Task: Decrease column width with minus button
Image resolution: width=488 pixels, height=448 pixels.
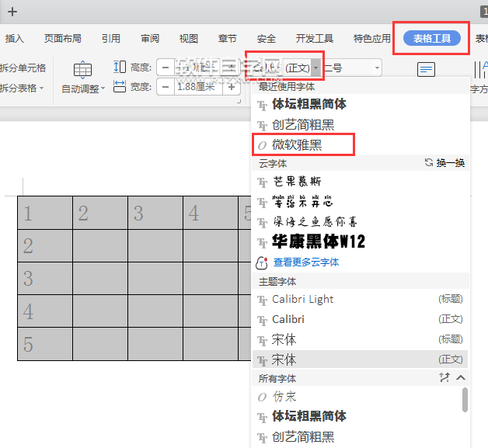Action: [164, 87]
